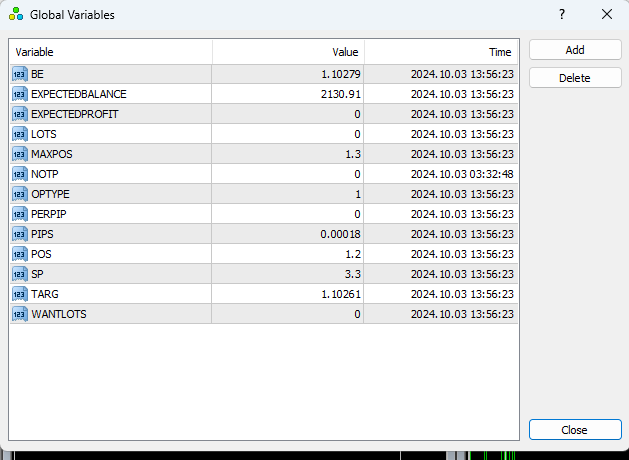629x460 pixels.
Task: Select the MAXPOS variable name
Action: pos(52,154)
